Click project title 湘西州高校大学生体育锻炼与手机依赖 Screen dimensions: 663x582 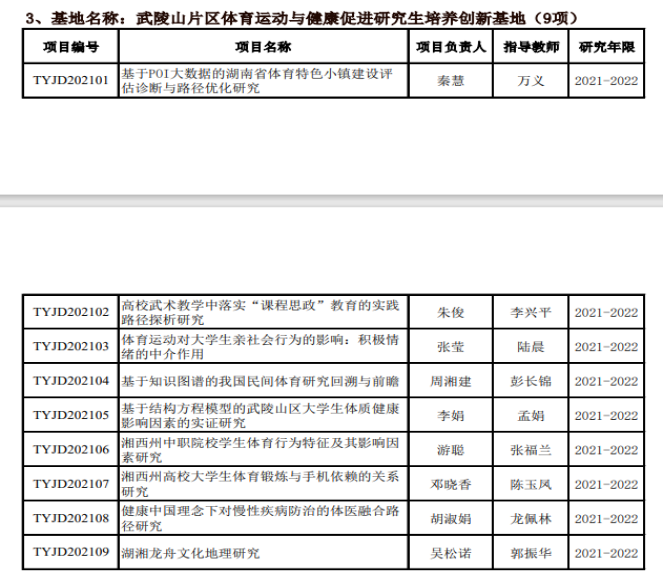point(260,484)
